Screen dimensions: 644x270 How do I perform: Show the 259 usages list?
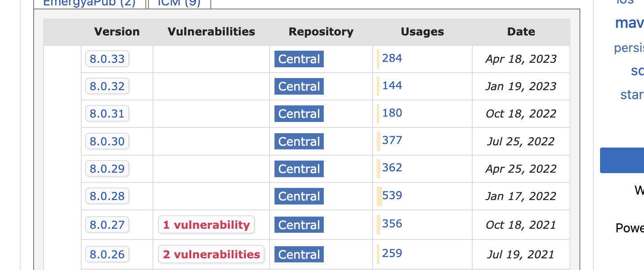click(x=392, y=253)
